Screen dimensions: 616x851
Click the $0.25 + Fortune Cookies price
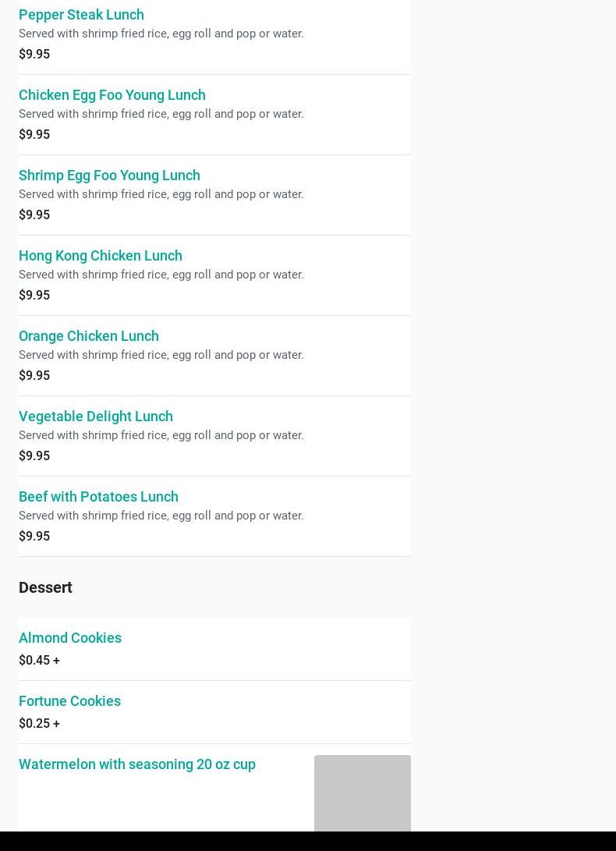click(x=39, y=724)
